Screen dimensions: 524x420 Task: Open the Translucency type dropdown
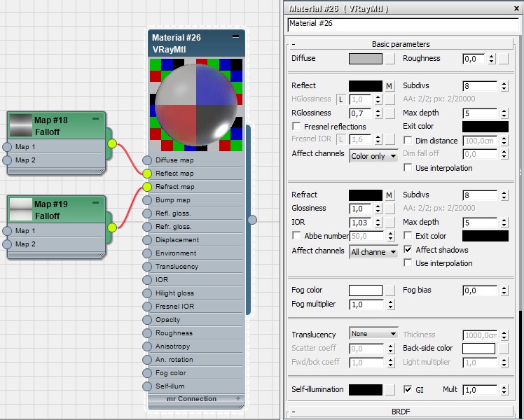373,333
